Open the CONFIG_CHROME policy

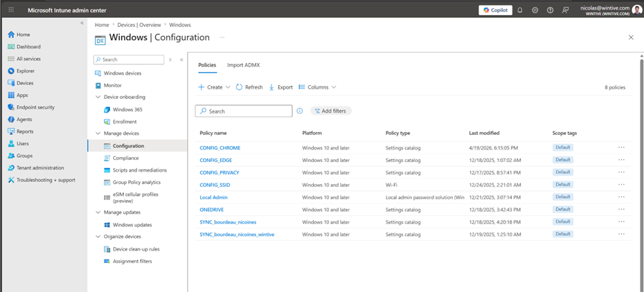coord(220,148)
